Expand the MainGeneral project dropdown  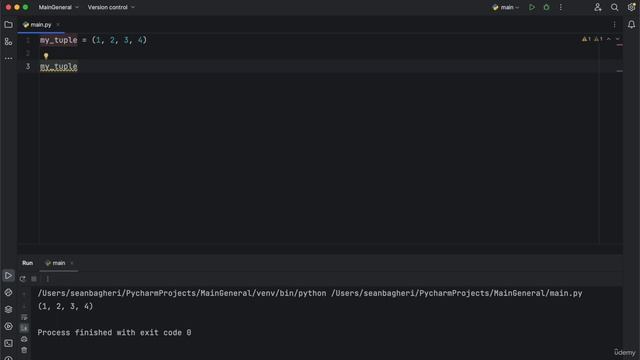click(58, 7)
